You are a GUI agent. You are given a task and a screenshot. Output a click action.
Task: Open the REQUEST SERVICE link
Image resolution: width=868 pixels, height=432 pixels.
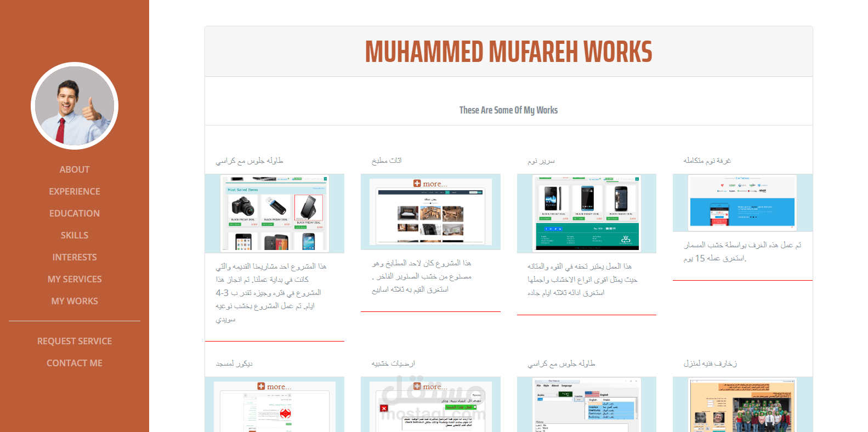[75, 341]
